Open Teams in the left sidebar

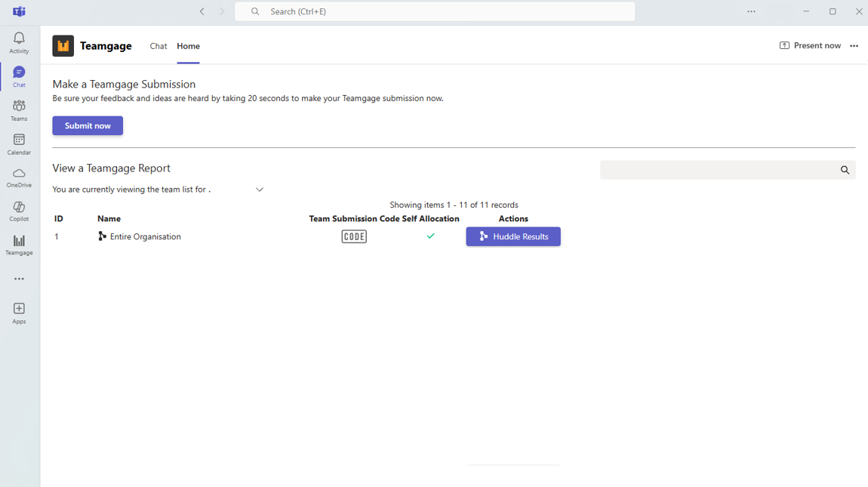[x=19, y=110]
